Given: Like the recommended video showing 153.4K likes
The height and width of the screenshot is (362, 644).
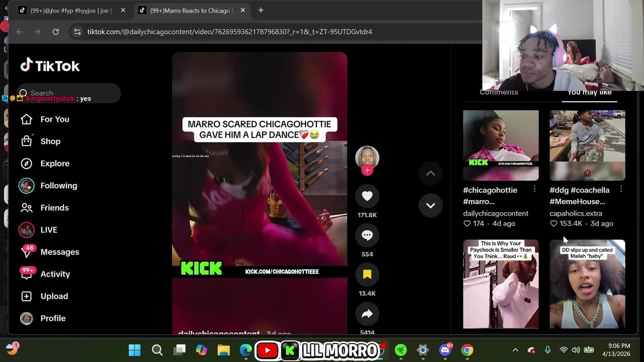Looking at the screenshot, I should click(x=553, y=224).
